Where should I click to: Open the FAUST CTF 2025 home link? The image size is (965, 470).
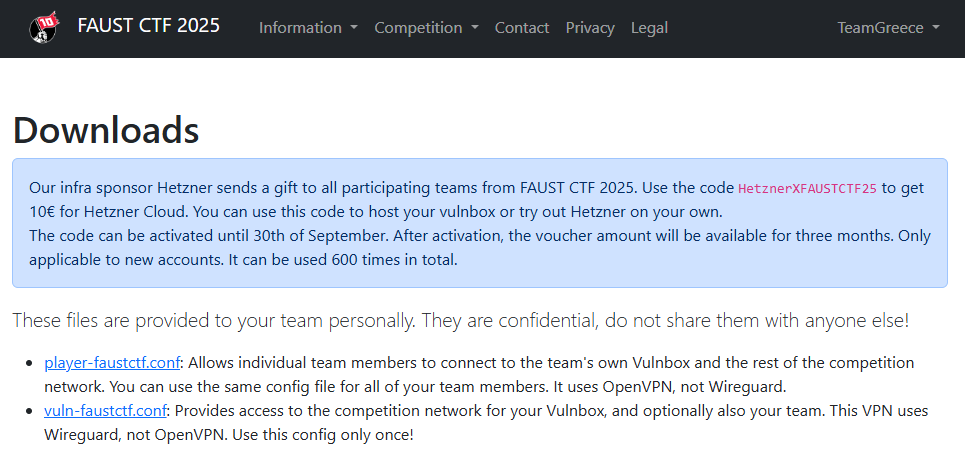(148, 26)
